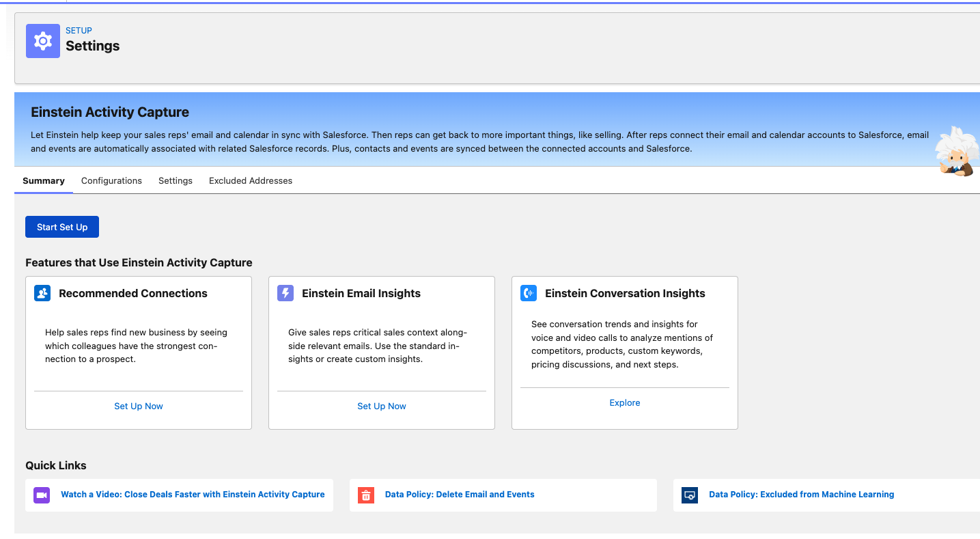Click the Excluded from Machine Learning icon
Screen dimensions: 980x539
690,495
